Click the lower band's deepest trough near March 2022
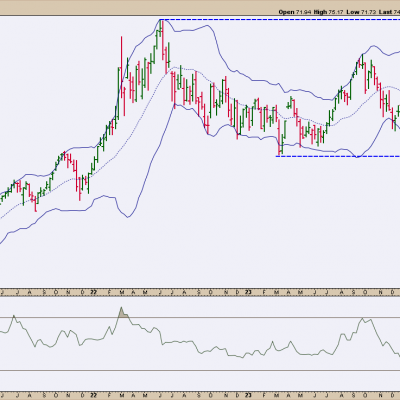 click(128, 216)
